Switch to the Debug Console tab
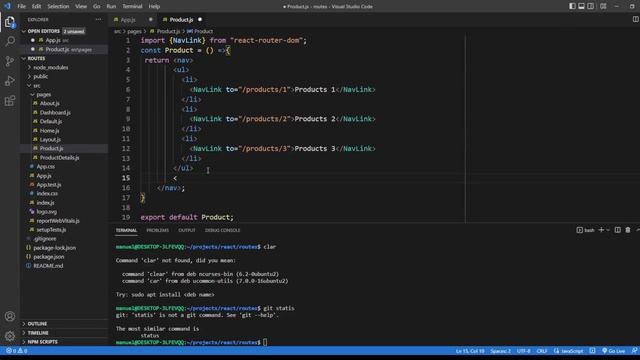The width and height of the screenshot is (640, 360). coord(222,230)
